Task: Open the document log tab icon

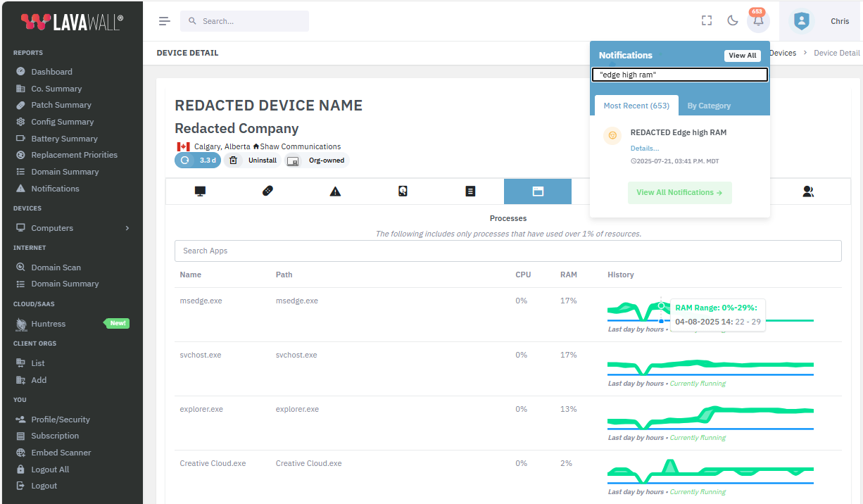Action: (470, 191)
